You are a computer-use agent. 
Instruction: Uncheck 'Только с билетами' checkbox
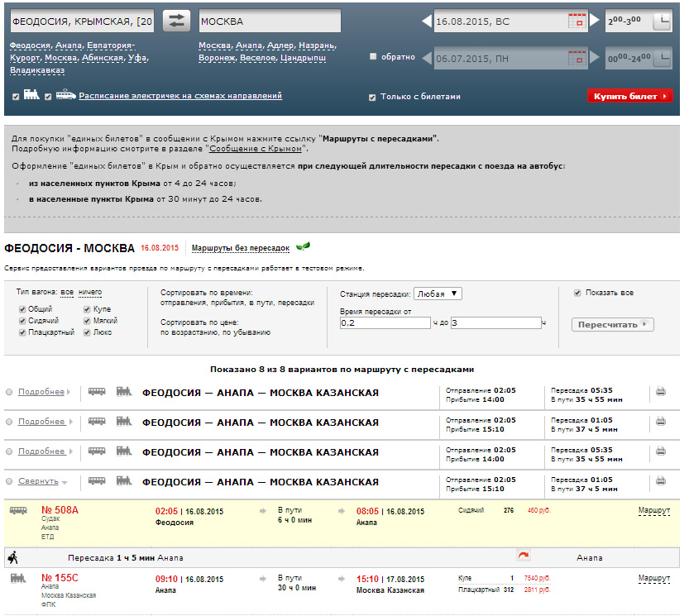click(372, 97)
